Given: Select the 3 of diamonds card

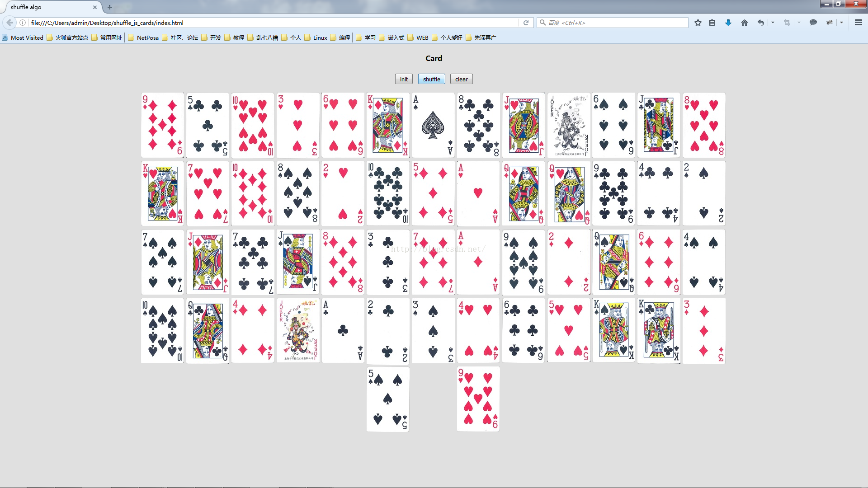Looking at the screenshot, I should tap(704, 330).
